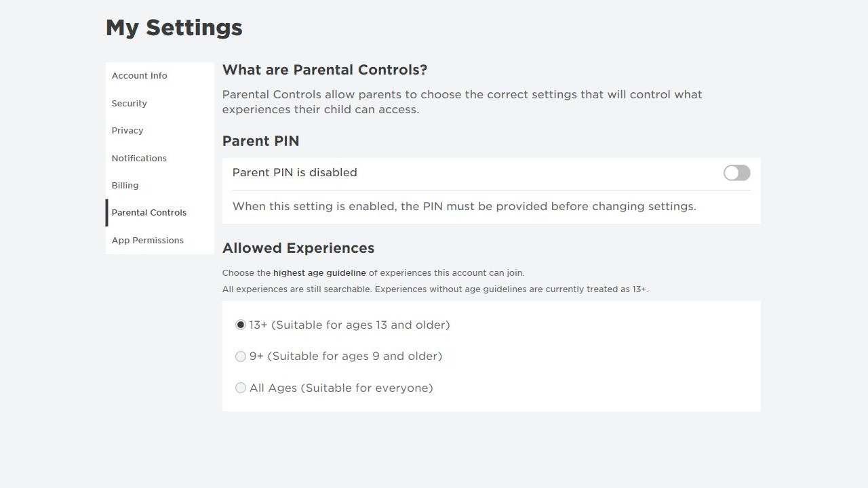The height and width of the screenshot is (488, 868).
Task: Pick the All Ages radio button
Action: 241,388
